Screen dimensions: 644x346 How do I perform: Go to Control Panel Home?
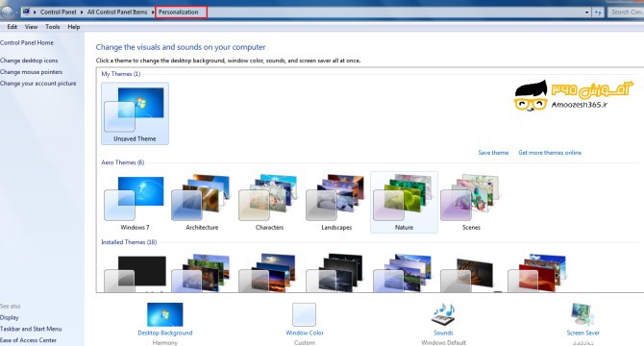coord(27,42)
